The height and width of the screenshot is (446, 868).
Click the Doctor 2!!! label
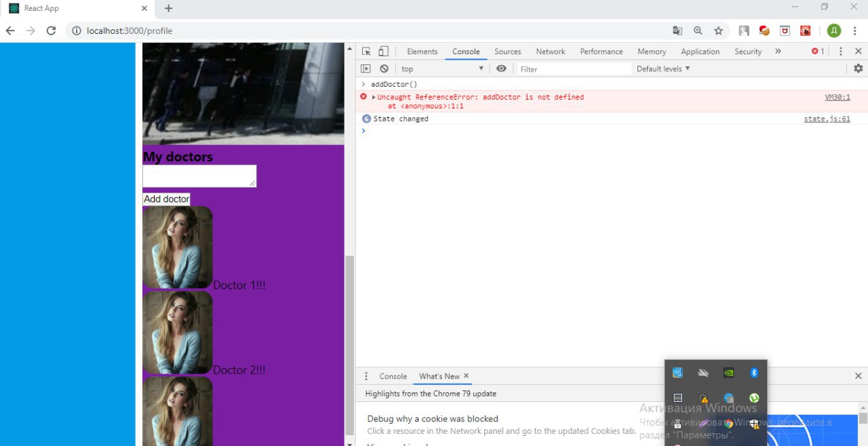[x=239, y=370]
